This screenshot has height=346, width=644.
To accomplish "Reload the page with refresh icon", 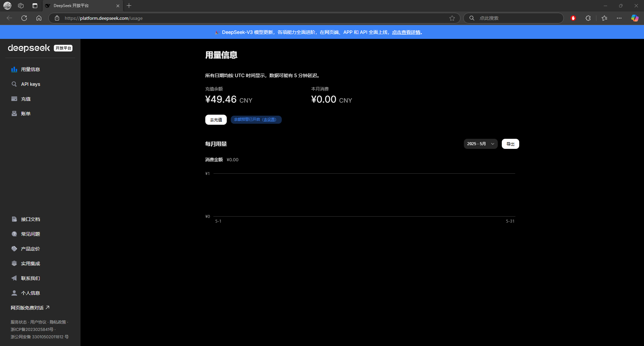I will point(24,18).
